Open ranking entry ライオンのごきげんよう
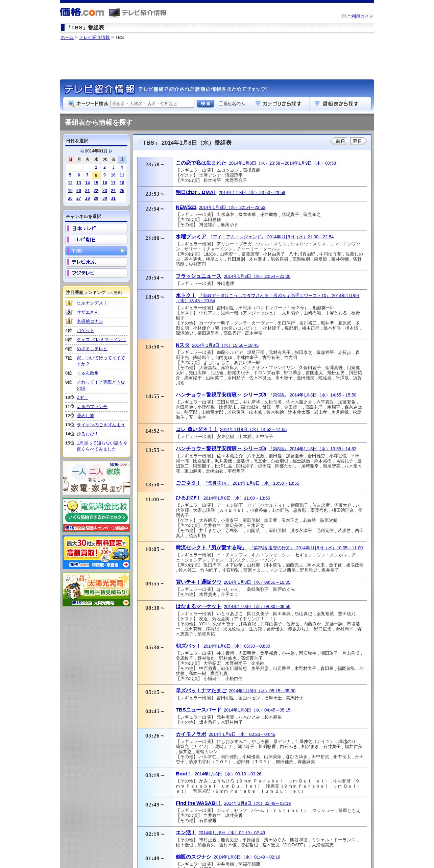 [101, 425]
